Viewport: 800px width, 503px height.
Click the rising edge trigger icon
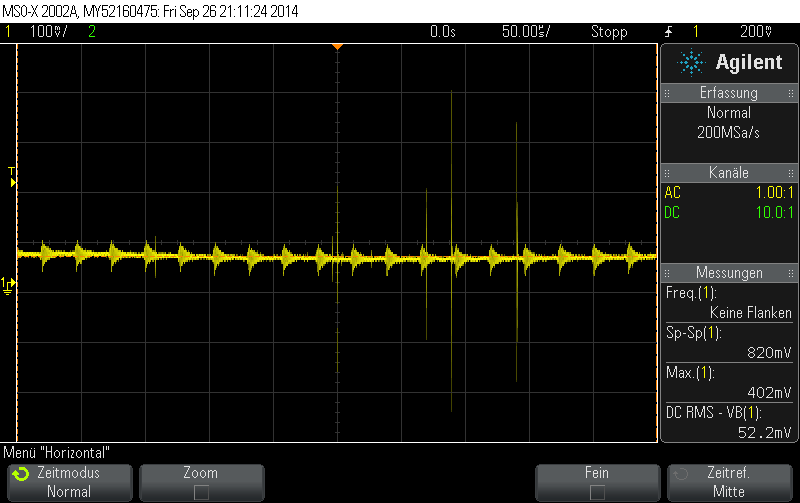click(x=668, y=32)
